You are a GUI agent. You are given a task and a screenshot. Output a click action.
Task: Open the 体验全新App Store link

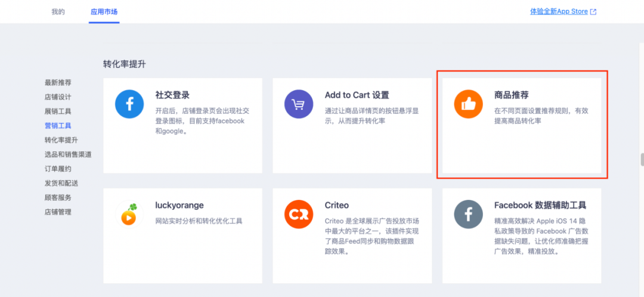coord(559,11)
